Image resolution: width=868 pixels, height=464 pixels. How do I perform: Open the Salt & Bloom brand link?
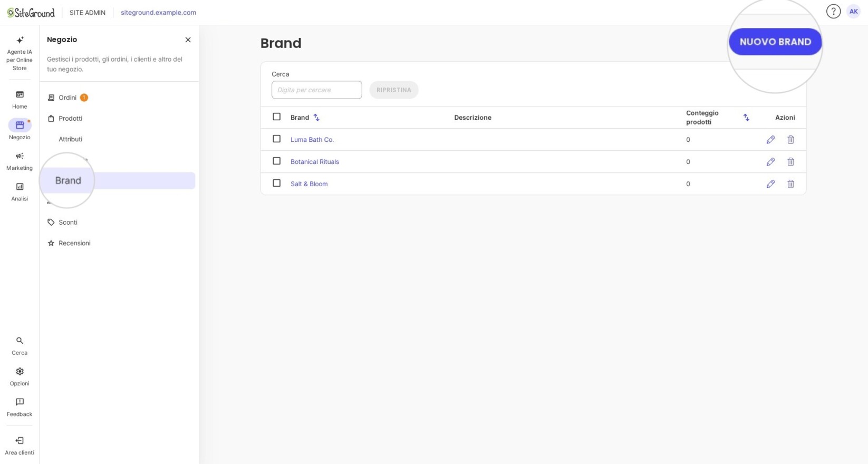pyautogui.click(x=309, y=184)
